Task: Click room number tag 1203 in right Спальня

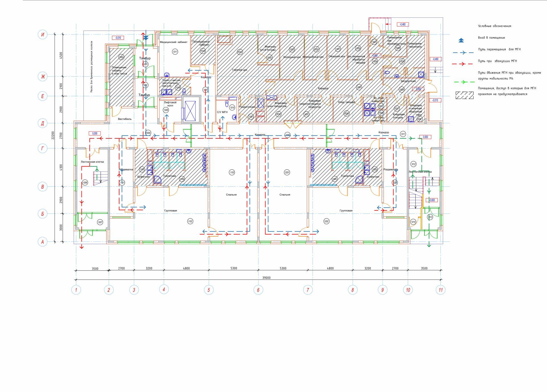Action: (x=287, y=173)
